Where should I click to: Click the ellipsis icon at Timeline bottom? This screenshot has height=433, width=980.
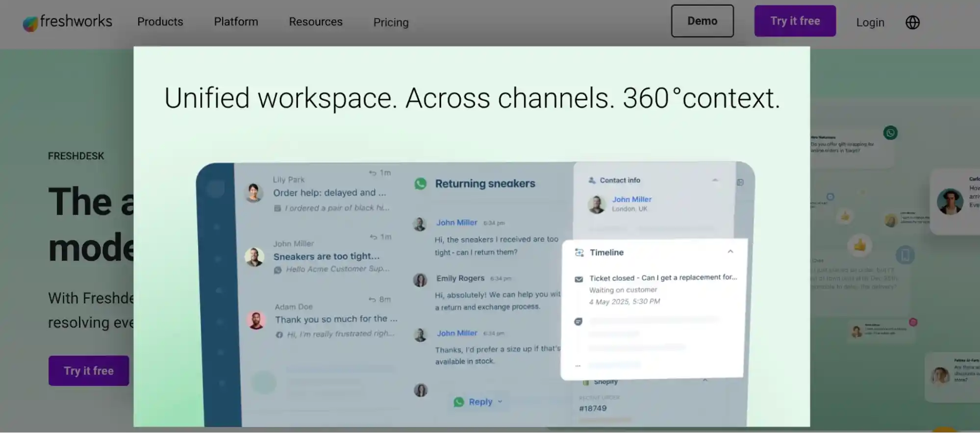578,366
